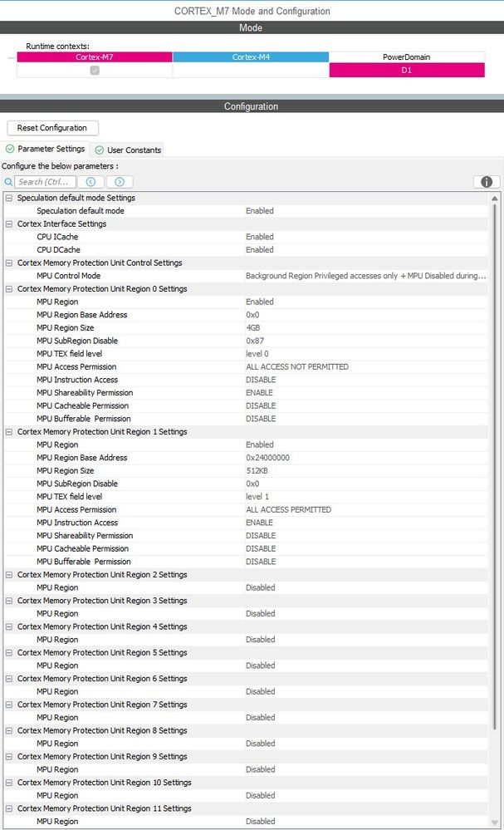Screen dimensions: 504x830
Task: Collapse MPU Region 0 Settings group
Action: [x=9, y=288]
